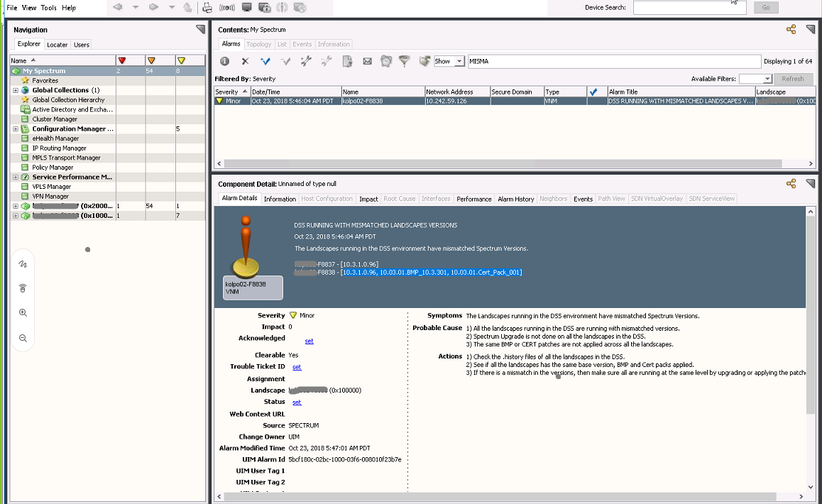822x504 pixels.
Task: Expand the Global Collections tree node
Action: [16, 91]
